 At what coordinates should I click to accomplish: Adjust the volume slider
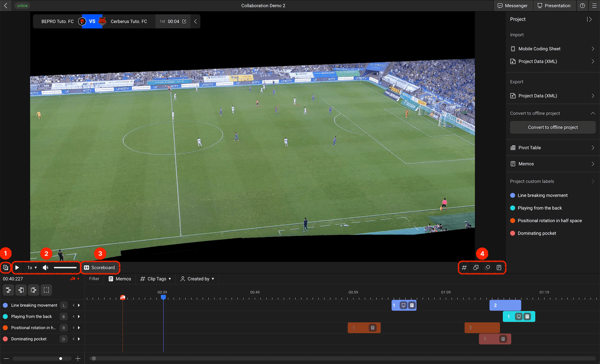(x=65, y=268)
